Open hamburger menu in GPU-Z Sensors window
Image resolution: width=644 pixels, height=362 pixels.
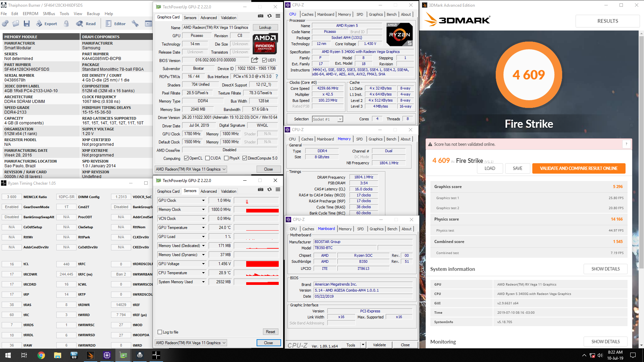(278, 189)
